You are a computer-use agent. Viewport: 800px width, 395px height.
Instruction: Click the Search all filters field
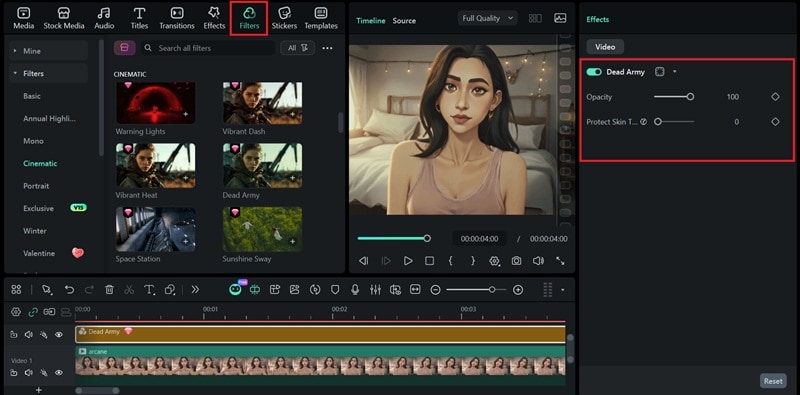pyautogui.click(x=208, y=48)
